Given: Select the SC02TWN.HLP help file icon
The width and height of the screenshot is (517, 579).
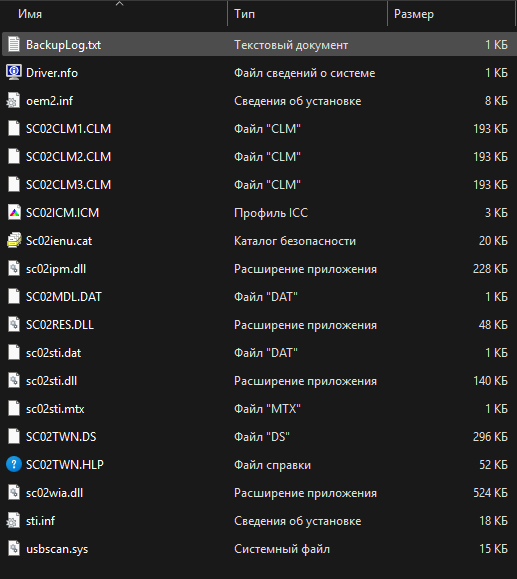Looking at the screenshot, I should coord(14,464).
